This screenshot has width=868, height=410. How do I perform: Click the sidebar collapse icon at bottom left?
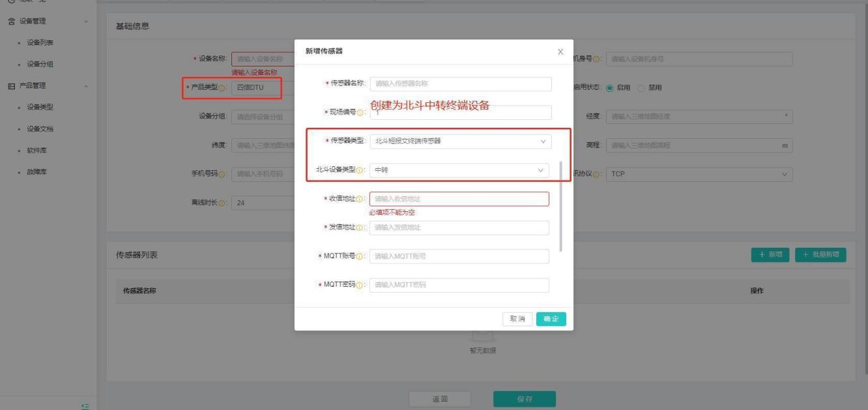tap(85, 406)
